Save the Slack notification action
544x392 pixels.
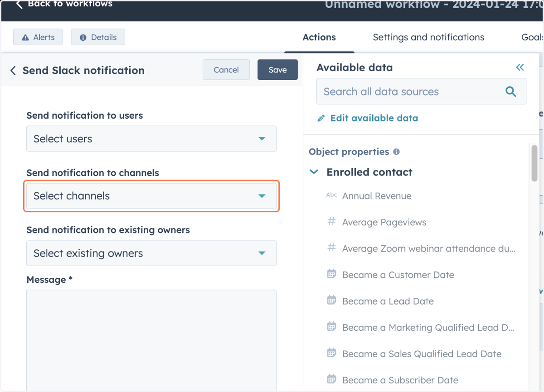click(277, 70)
